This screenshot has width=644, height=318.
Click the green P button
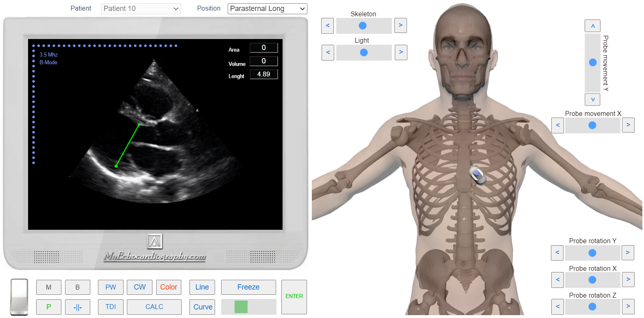(x=49, y=307)
